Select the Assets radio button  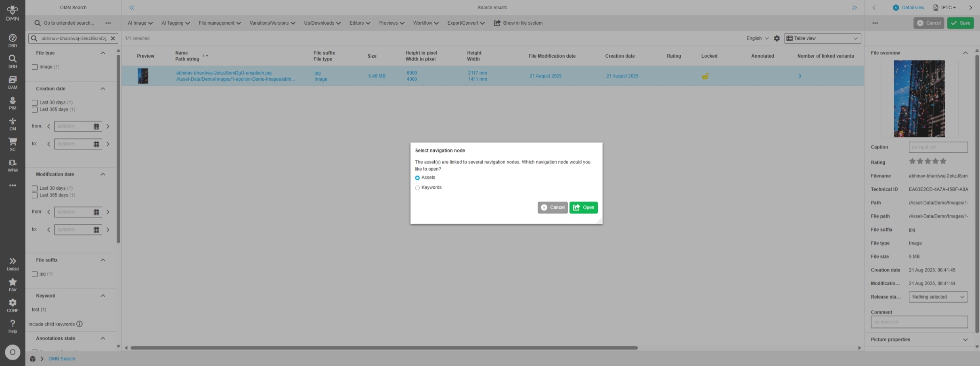coord(417,178)
